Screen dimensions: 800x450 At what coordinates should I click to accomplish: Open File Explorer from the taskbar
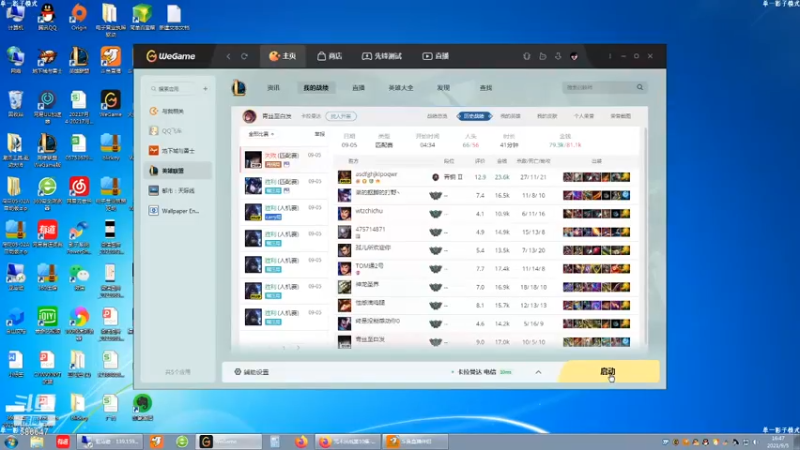click(x=36, y=442)
